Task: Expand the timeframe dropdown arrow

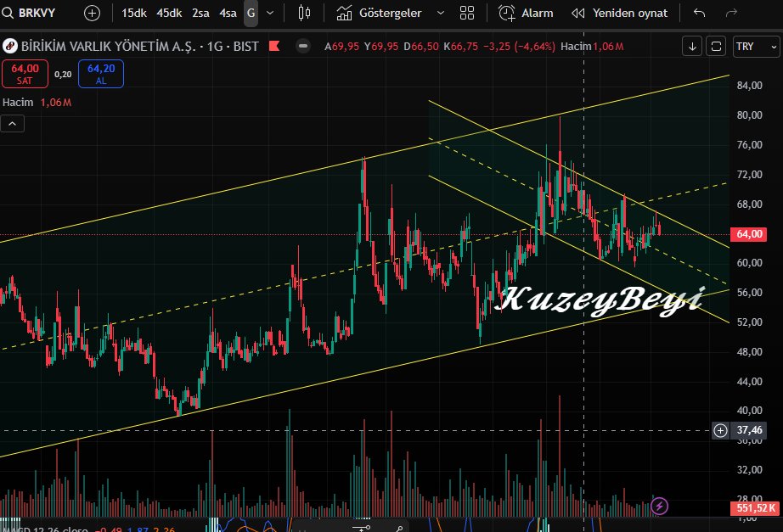Action: pyautogui.click(x=270, y=13)
